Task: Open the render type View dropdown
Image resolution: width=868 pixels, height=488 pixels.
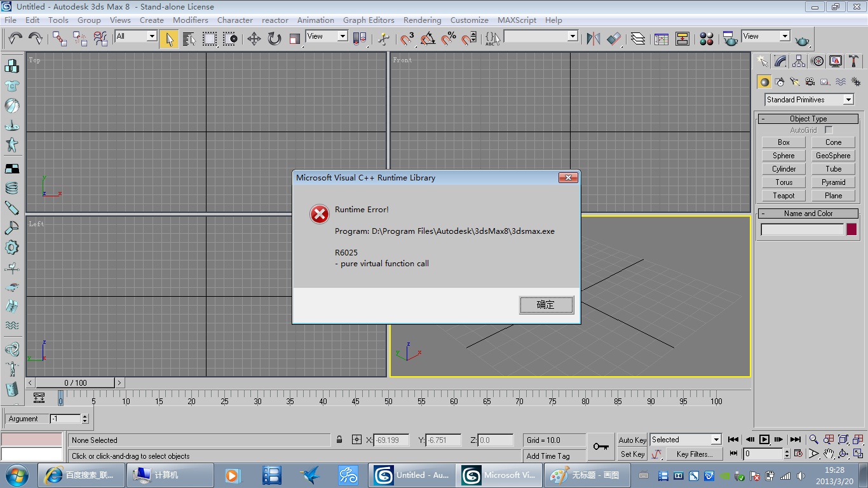Action: [x=766, y=36]
